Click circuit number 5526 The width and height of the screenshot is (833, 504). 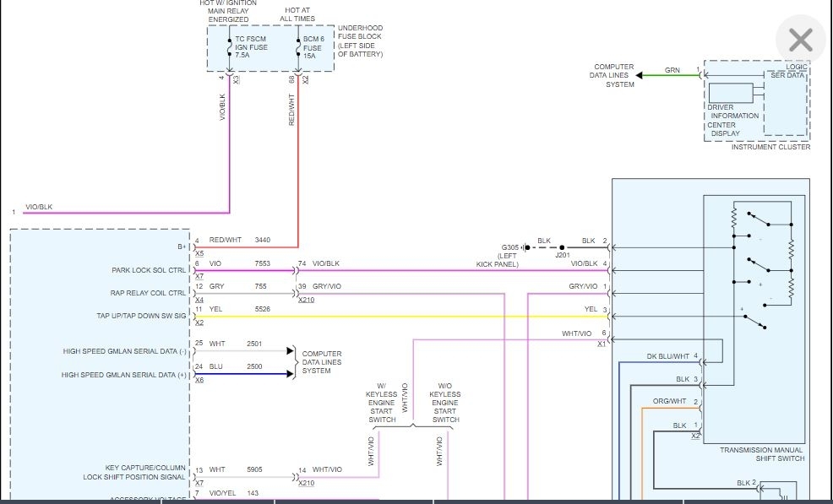(x=263, y=309)
